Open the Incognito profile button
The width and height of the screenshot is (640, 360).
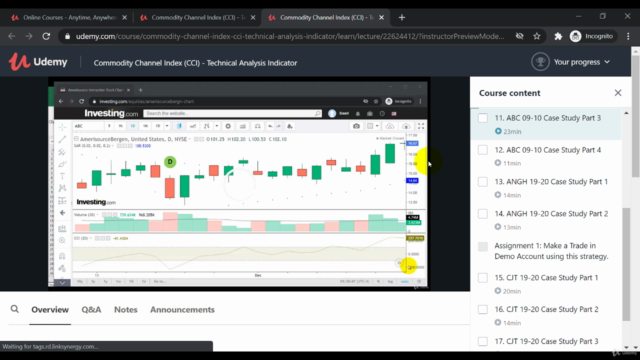pyautogui.click(x=591, y=36)
